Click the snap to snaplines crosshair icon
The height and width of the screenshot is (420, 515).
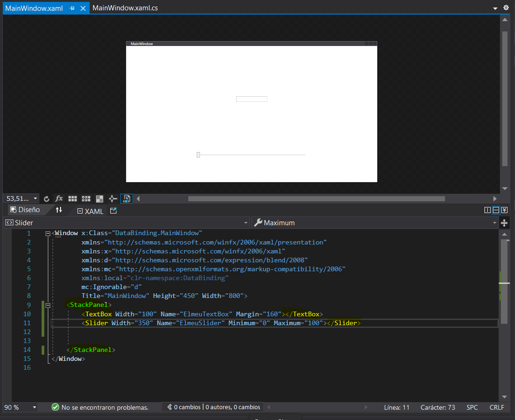coord(113,199)
